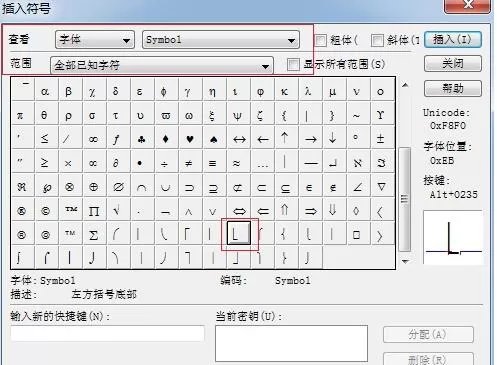Select the double left-right arrow symbol
The height and width of the screenshot is (365, 497).
[x=238, y=210]
